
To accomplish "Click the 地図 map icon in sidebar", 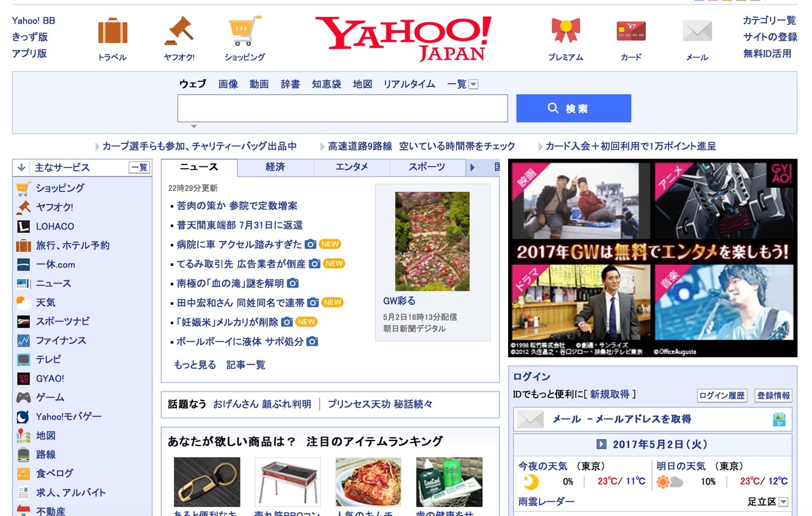I will coord(23,435).
